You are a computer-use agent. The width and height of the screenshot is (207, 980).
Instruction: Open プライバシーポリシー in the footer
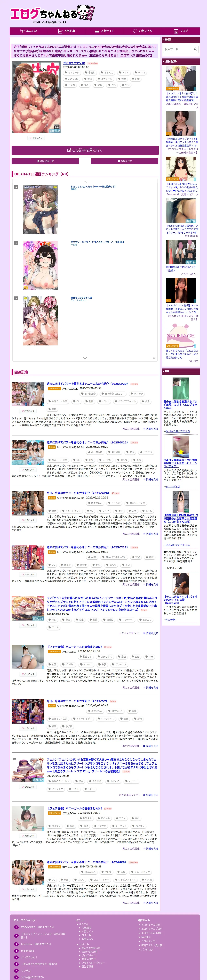[93, 963]
